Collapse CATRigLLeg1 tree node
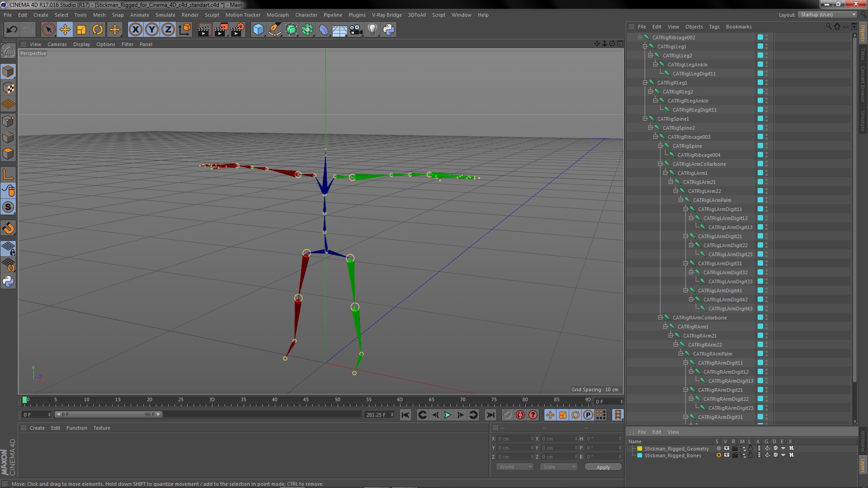This screenshot has height=488, width=868. point(645,46)
